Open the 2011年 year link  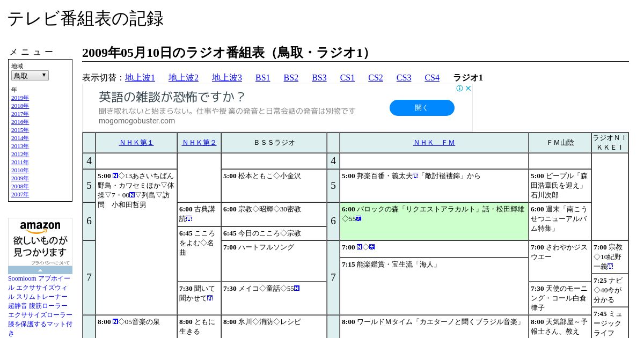point(20,162)
